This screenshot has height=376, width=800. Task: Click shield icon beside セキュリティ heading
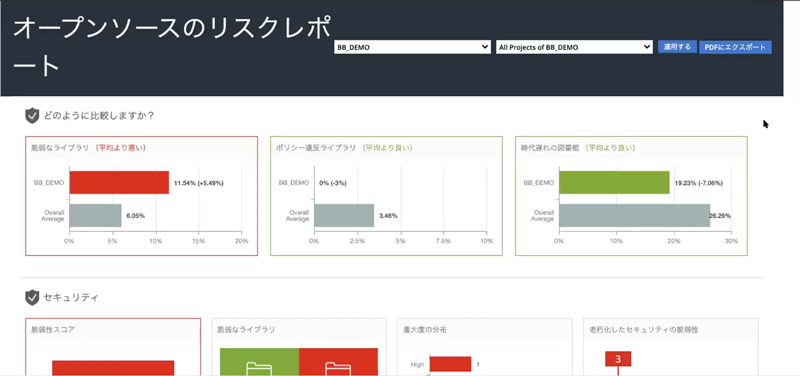tap(32, 297)
